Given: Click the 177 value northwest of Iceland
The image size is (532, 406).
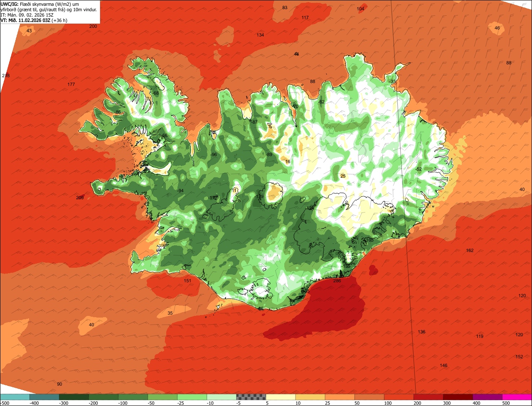Looking at the screenshot, I should point(71,85).
